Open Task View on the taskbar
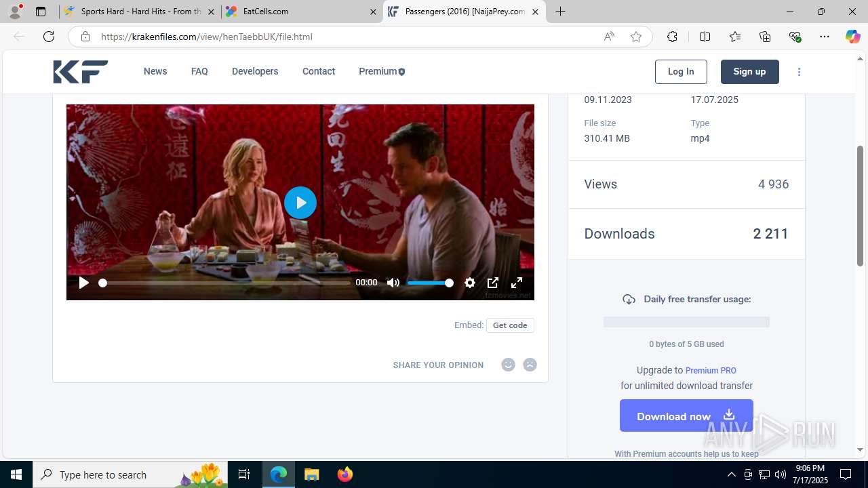Viewport: 868px width, 488px height. click(x=244, y=474)
